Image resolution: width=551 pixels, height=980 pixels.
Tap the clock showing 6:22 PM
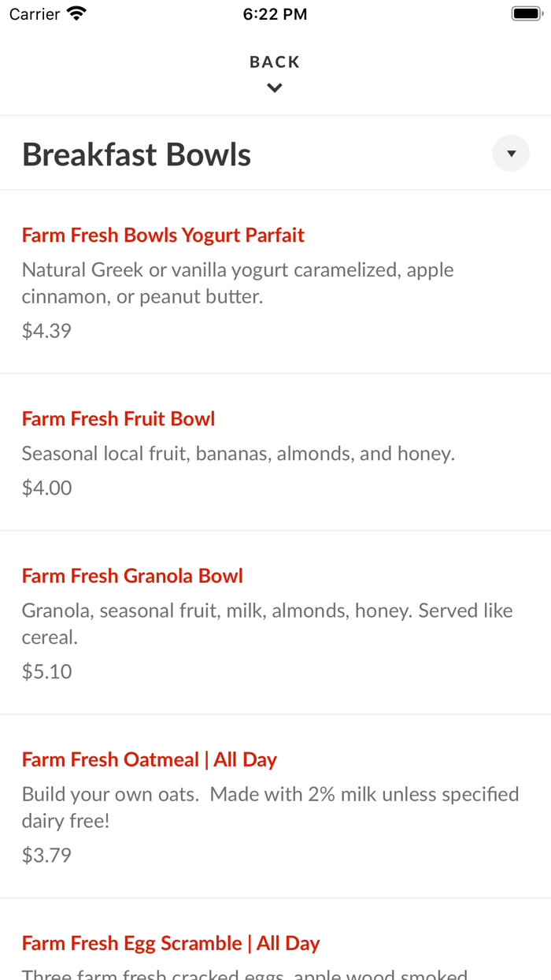[x=275, y=13]
